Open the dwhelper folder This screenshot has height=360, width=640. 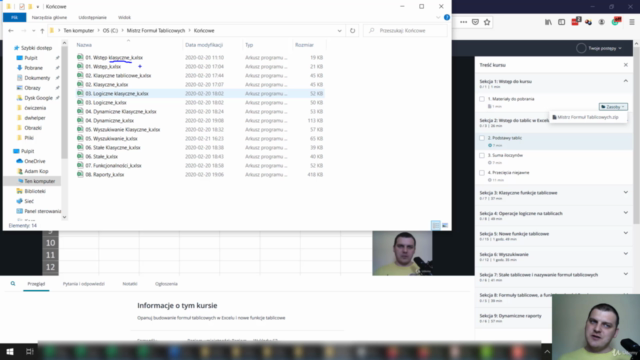point(34,118)
